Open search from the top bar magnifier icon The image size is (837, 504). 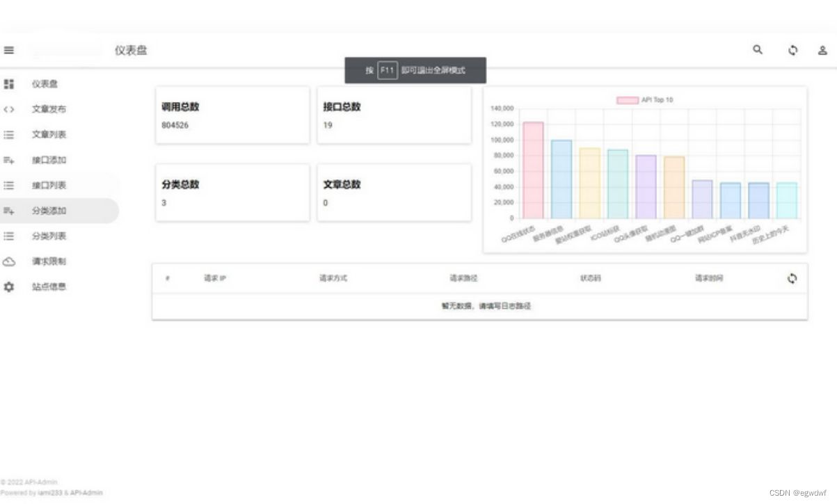click(x=758, y=50)
